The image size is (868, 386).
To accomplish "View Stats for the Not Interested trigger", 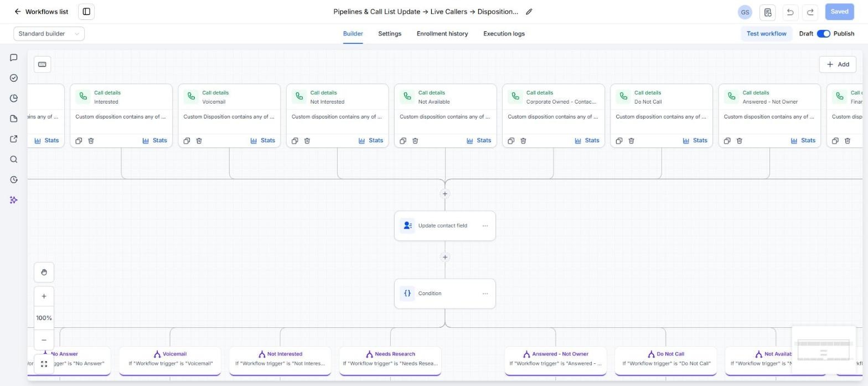I will coord(370,141).
